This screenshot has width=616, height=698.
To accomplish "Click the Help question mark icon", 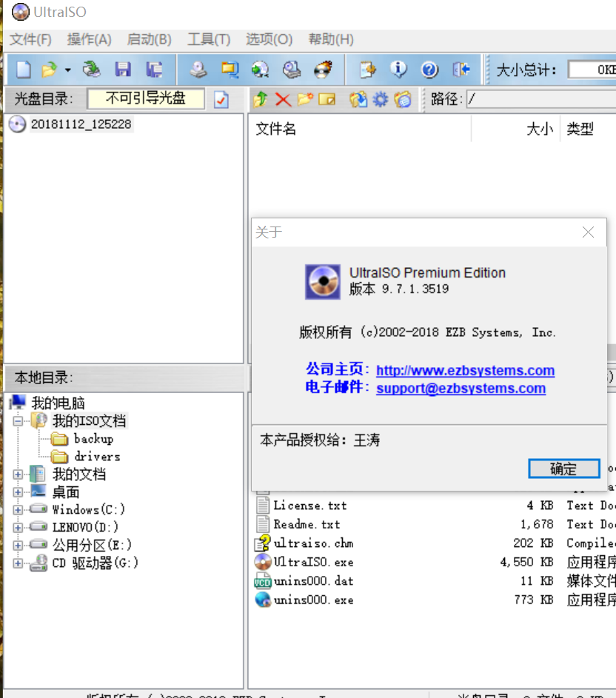I will pyautogui.click(x=430, y=70).
